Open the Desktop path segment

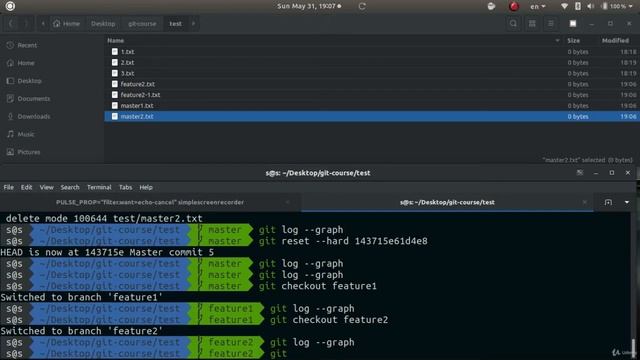tap(103, 24)
